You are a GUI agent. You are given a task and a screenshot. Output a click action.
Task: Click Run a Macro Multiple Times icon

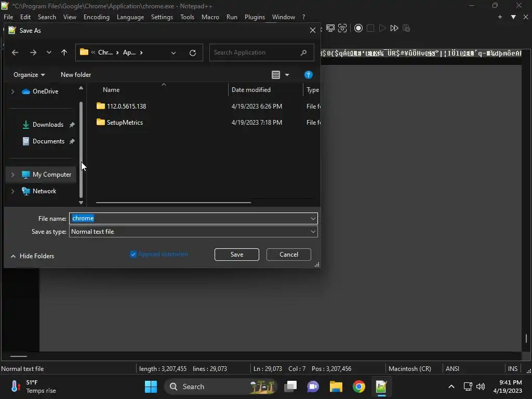pyautogui.click(x=394, y=28)
